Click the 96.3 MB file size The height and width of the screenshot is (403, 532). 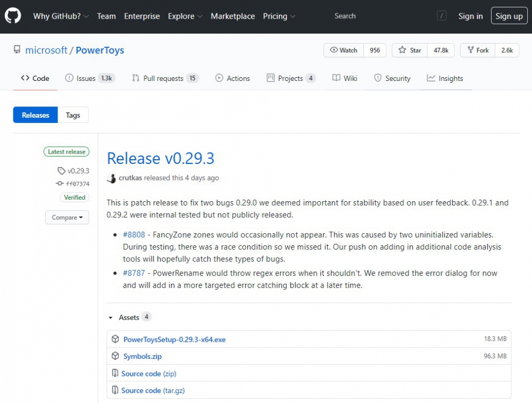coord(495,356)
